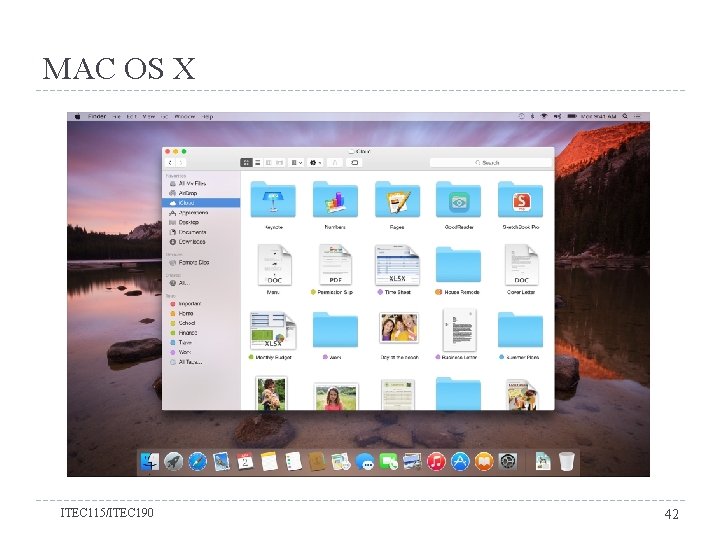This screenshot has height=540, width=720.
Task: Open the gear action menu dropdown
Action: click(315, 163)
